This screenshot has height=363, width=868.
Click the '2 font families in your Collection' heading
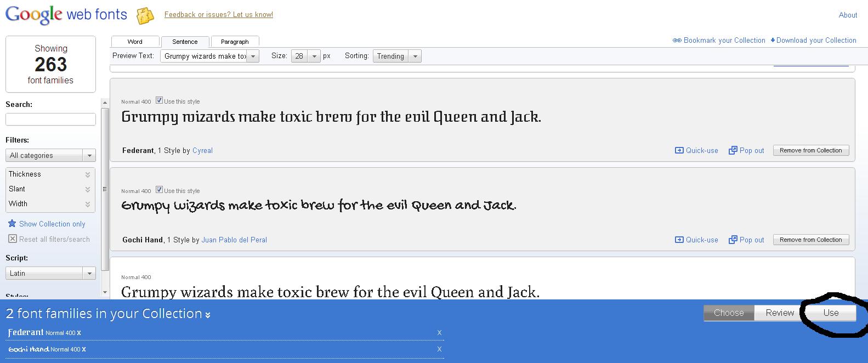[104, 314]
